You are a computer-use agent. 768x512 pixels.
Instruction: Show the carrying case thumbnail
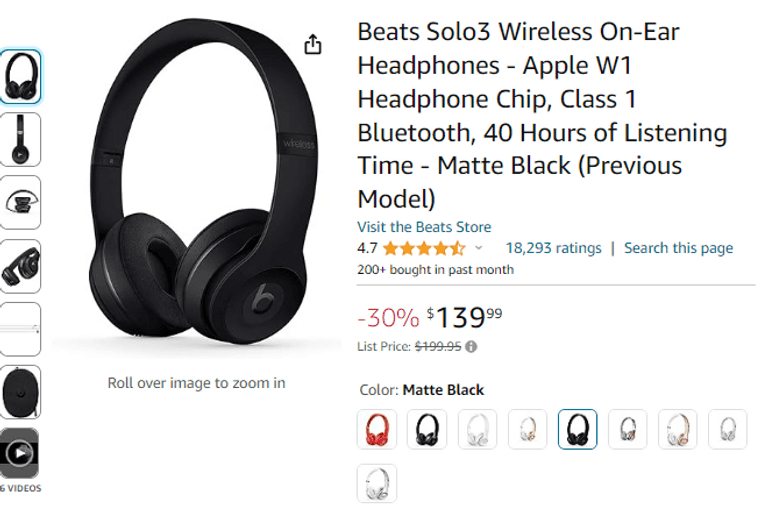pyautogui.click(x=20, y=391)
